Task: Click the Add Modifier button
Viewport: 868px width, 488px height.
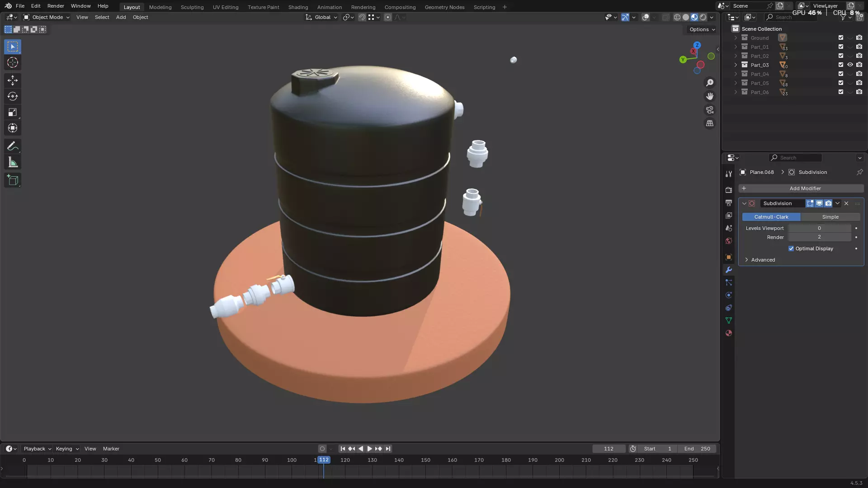Action: pos(801,188)
